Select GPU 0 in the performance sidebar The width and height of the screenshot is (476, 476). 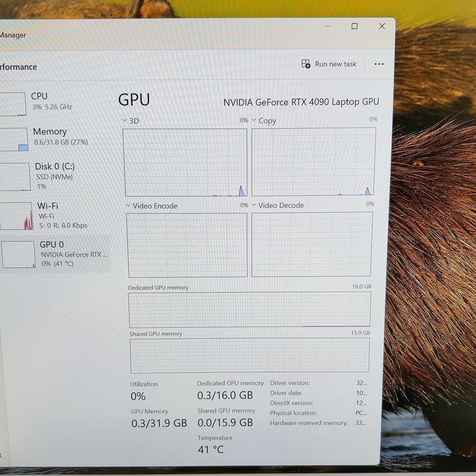[x=55, y=254]
